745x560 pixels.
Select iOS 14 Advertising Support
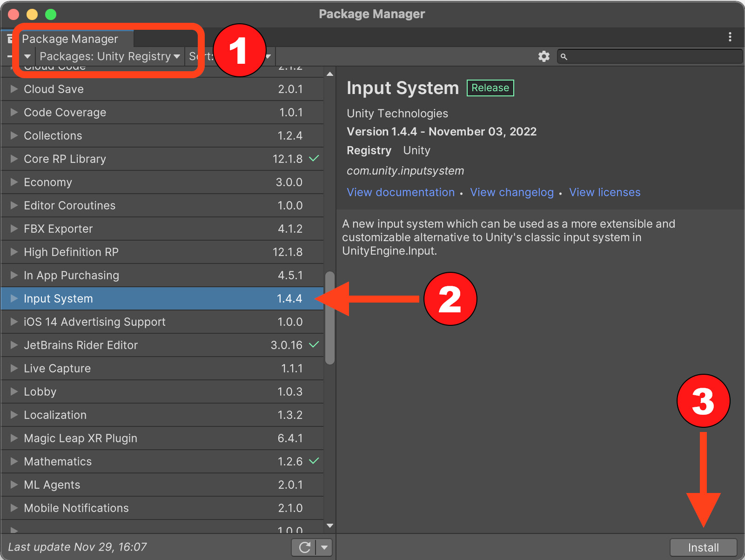point(162,322)
